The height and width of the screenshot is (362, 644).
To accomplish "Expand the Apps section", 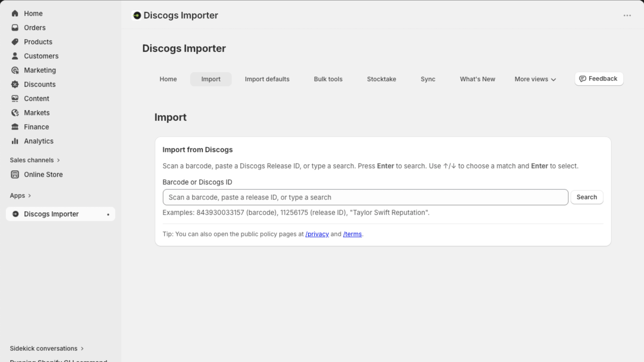I will [21, 195].
